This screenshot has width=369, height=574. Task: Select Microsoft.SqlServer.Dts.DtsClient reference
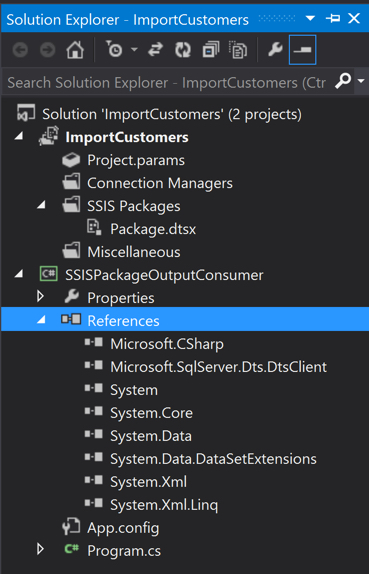pos(219,367)
